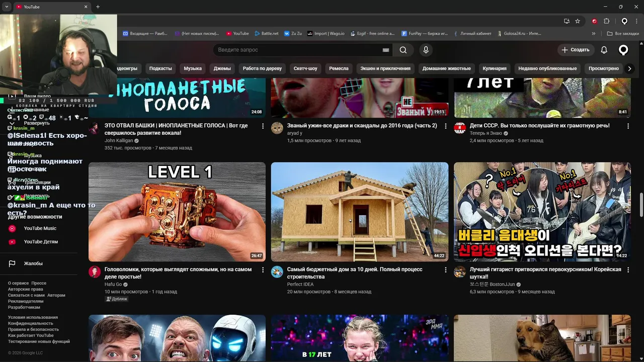Open Chrome extensions puzzle icon
Screen dimensions: 644x362
click(x=606, y=21)
